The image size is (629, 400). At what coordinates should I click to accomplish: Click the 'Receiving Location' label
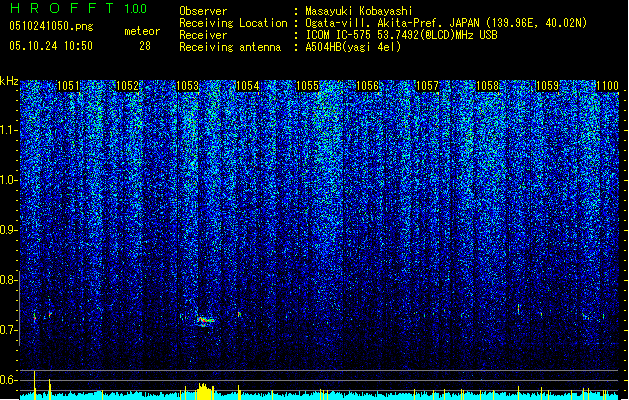233,23
